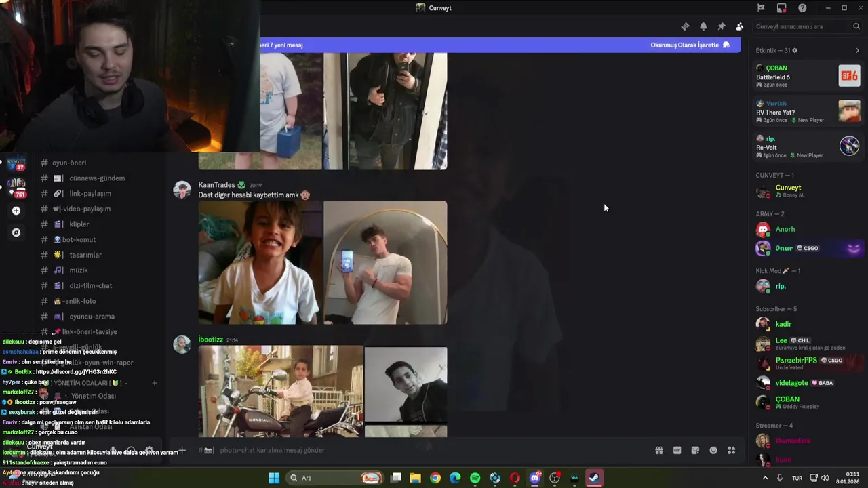
Task: Open ibootizz's selfie with headphones
Action: pyautogui.click(x=406, y=385)
